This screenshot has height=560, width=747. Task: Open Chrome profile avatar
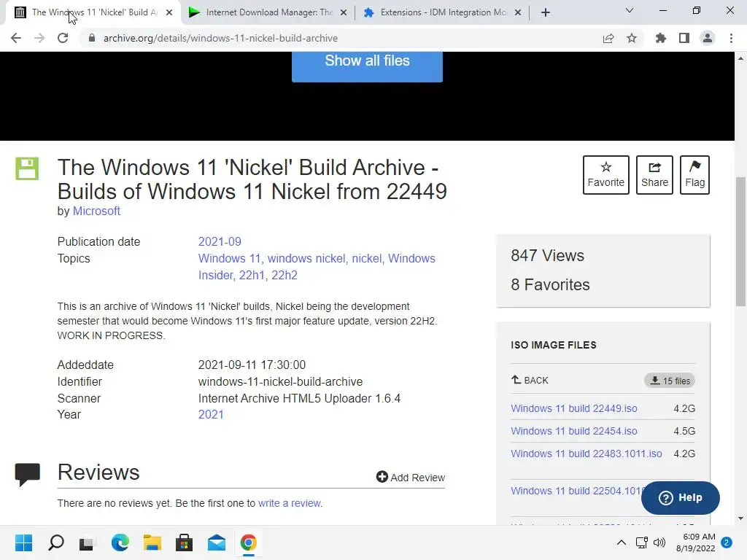coord(708,38)
